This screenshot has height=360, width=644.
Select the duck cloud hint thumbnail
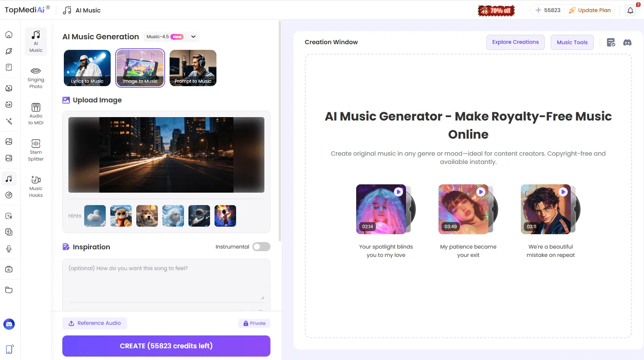(x=95, y=216)
